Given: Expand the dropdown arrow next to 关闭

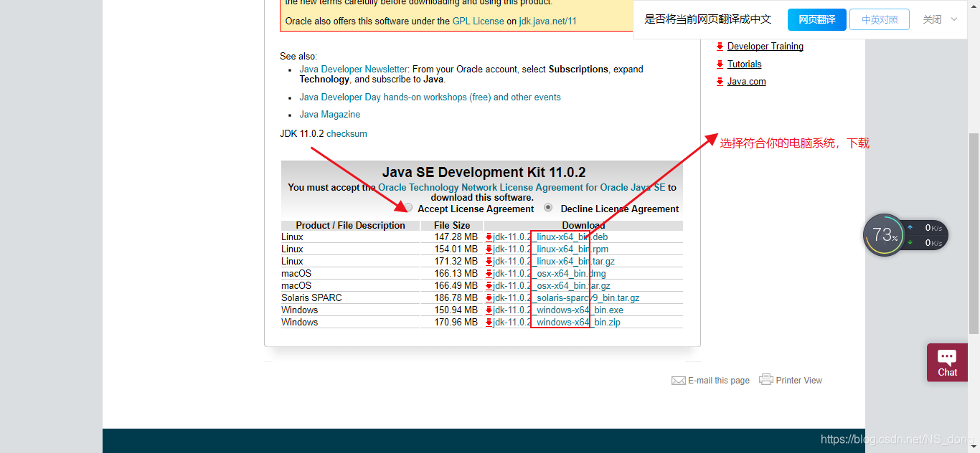Looking at the screenshot, I should pos(954,19).
